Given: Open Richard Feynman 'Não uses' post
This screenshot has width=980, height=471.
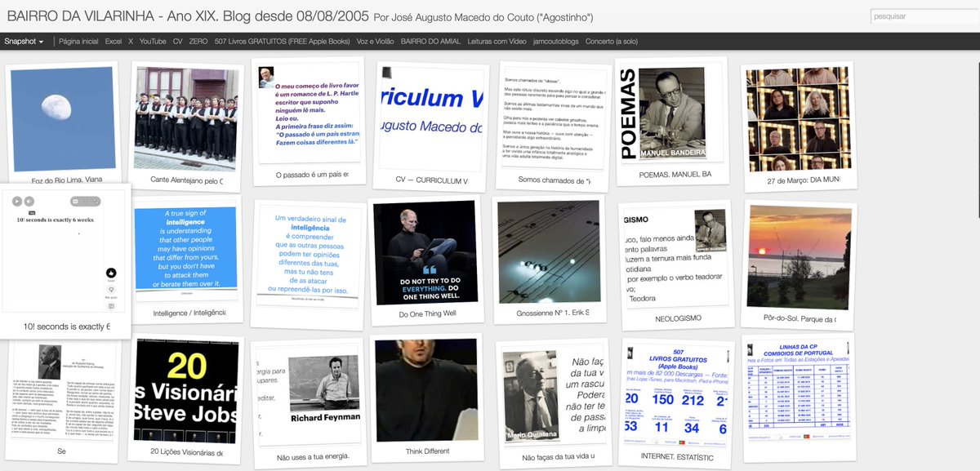Looking at the screenshot, I should [x=309, y=396].
